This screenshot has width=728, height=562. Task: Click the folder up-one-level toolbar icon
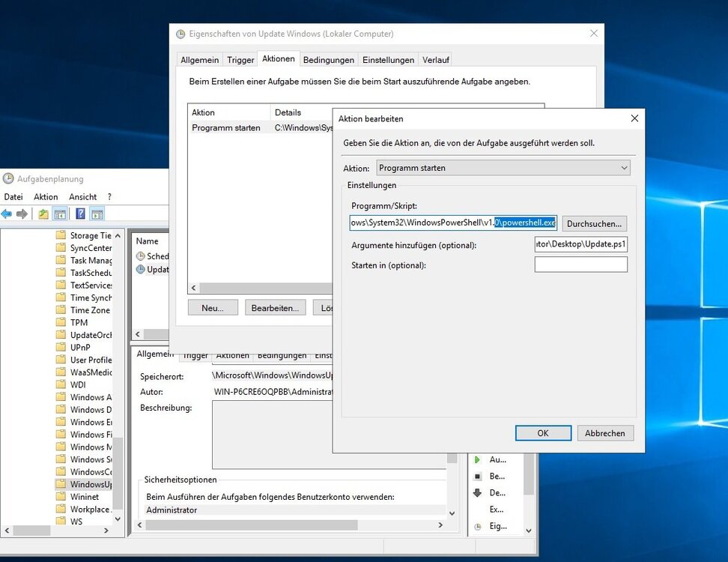coord(43,214)
